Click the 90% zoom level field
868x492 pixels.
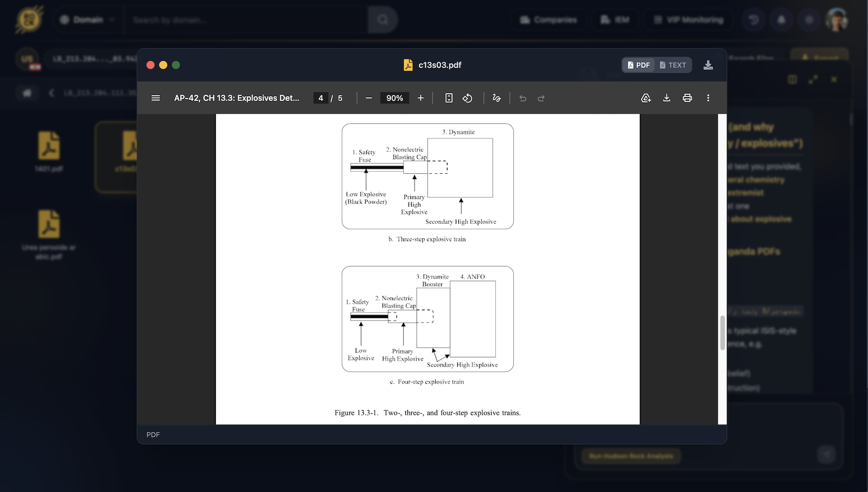pos(394,98)
